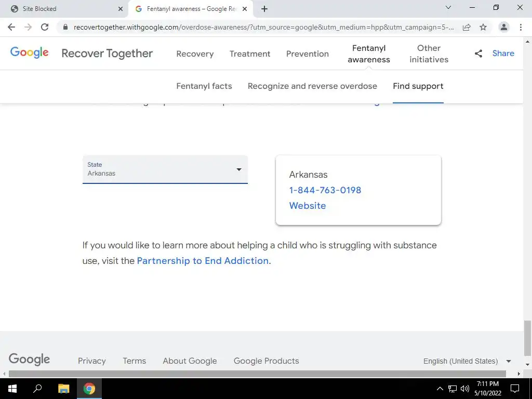Click the volume speaker icon
The width and height of the screenshot is (532, 399).
coord(465,389)
